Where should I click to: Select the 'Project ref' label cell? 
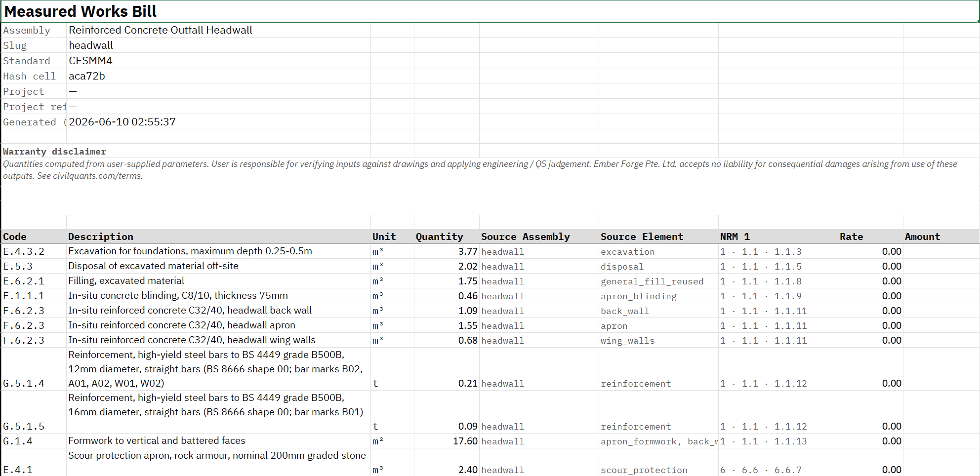34,107
